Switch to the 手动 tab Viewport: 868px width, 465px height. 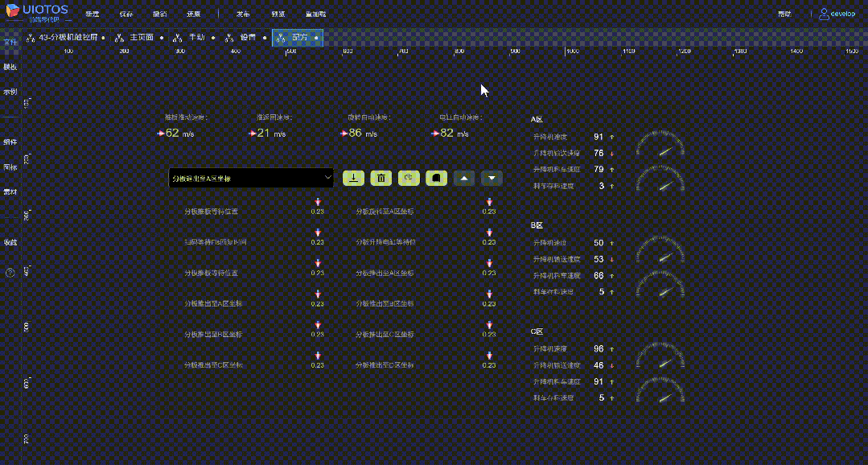pyautogui.click(x=193, y=38)
